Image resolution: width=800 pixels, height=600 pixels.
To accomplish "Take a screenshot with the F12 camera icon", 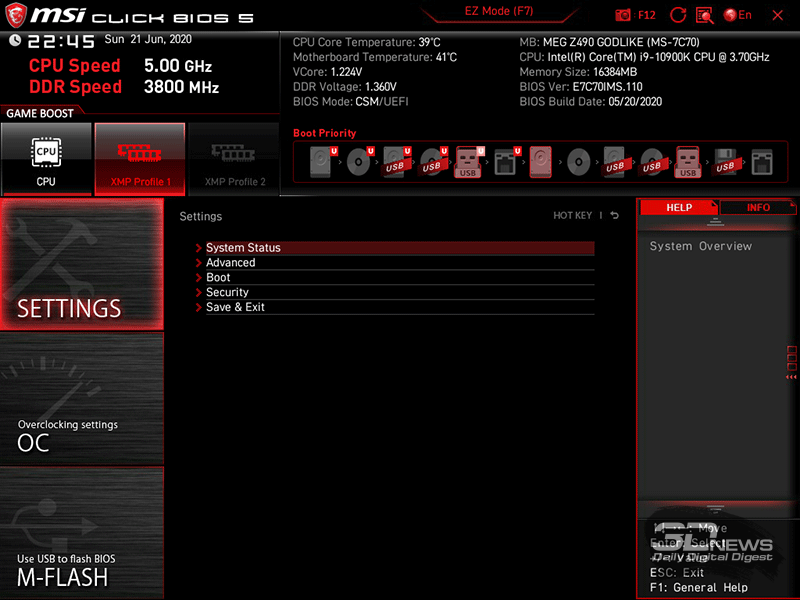I will 623,15.
